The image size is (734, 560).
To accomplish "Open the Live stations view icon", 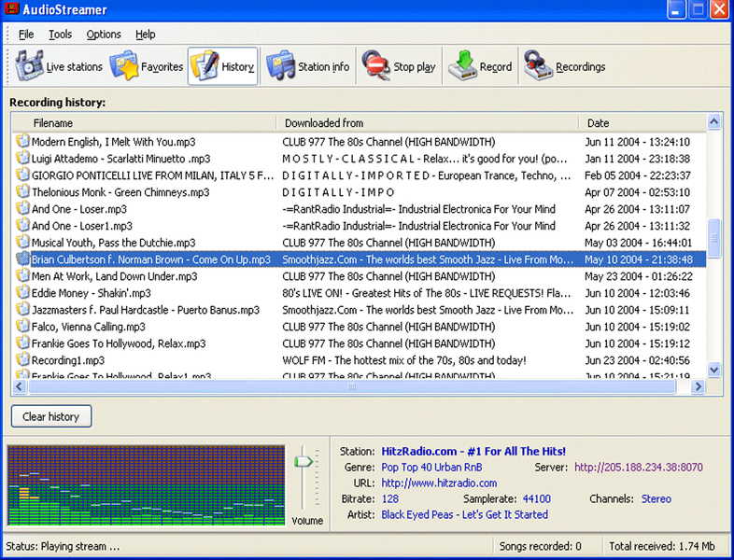I will tap(29, 65).
